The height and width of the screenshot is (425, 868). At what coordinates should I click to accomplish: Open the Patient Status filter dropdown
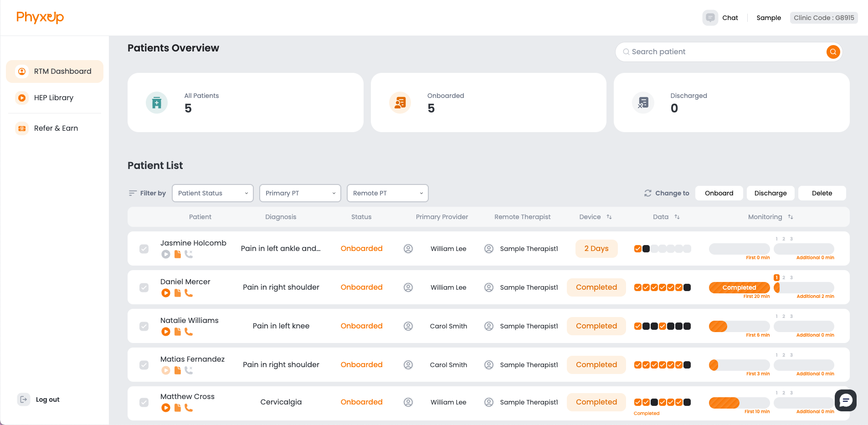[212, 193]
